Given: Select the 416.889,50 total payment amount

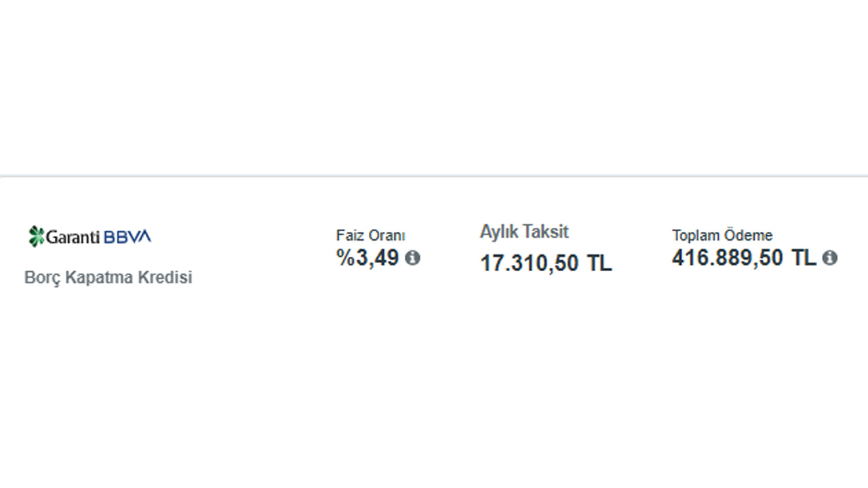Looking at the screenshot, I should [x=728, y=258].
